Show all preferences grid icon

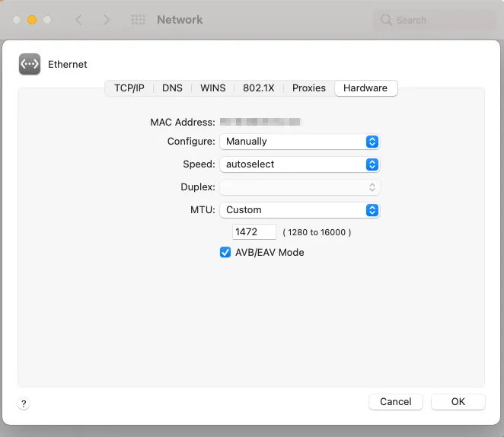point(138,20)
